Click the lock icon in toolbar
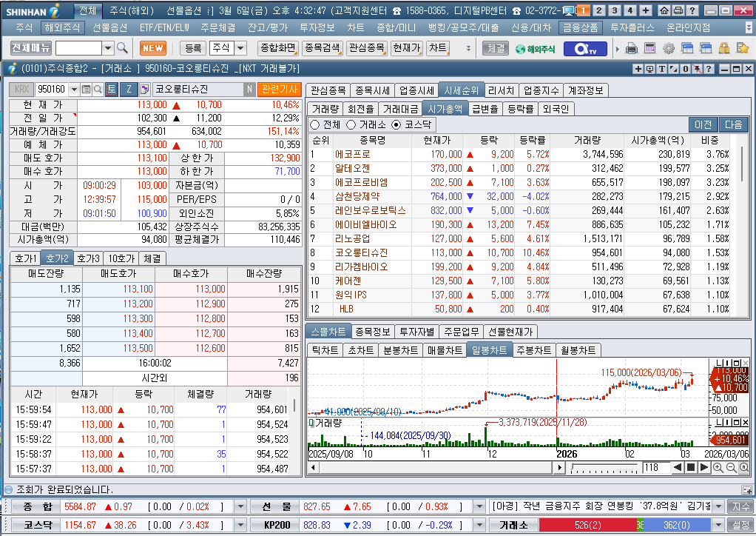The width and height of the screenshot is (756, 536). [723, 48]
